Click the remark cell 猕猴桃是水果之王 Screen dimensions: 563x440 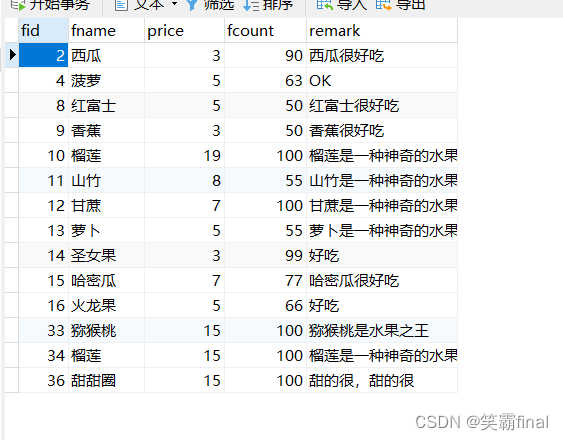(382, 330)
